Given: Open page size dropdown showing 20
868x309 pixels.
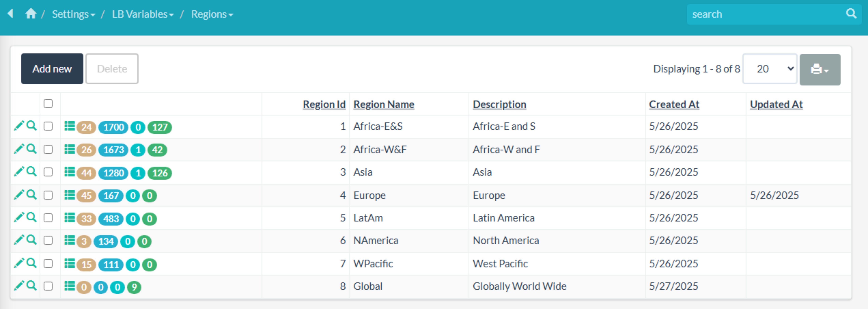Looking at the screenshot, I should tap(770, 69).
